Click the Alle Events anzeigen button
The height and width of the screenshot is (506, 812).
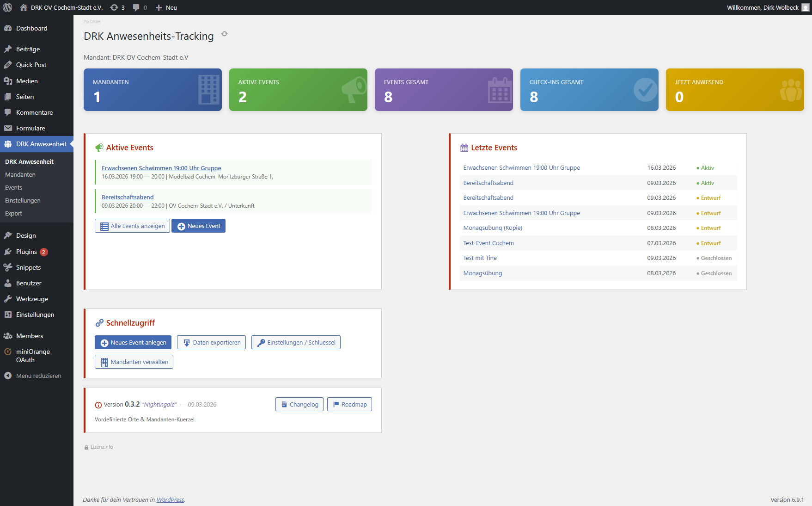coord(132,226)
